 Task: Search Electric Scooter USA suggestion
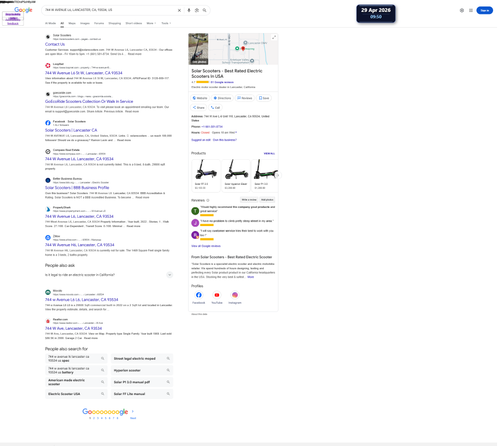(x=76, y=394)
